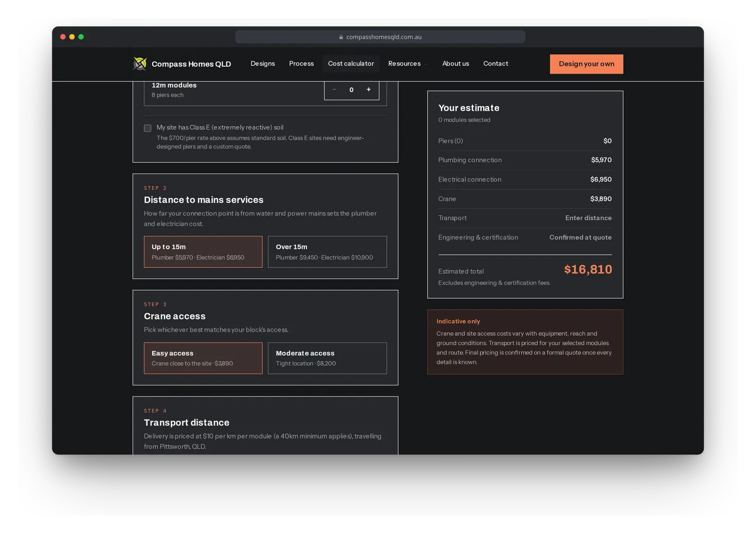756x534 pixels.
Task: Click the 'Transport distance' heading
Action: point(186,422)
